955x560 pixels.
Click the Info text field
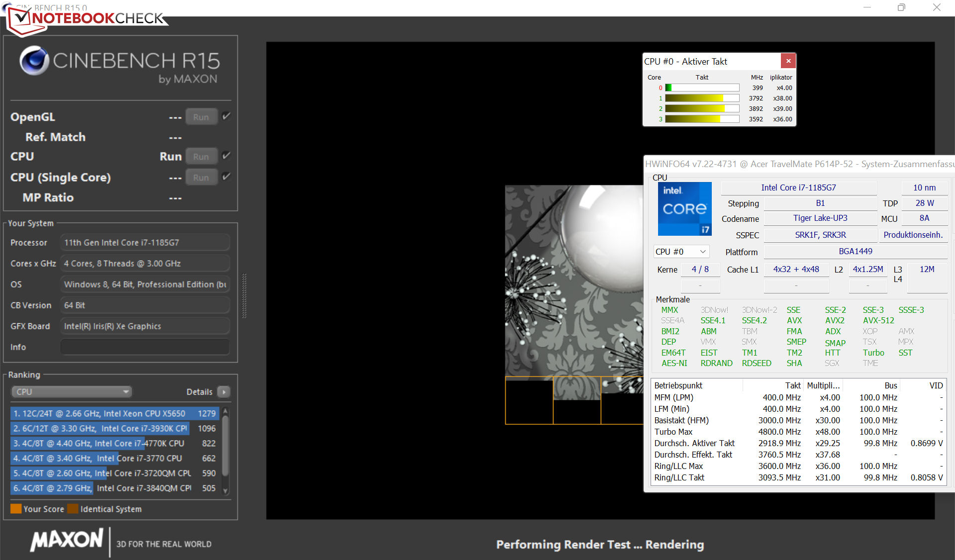tap(145, 347)
